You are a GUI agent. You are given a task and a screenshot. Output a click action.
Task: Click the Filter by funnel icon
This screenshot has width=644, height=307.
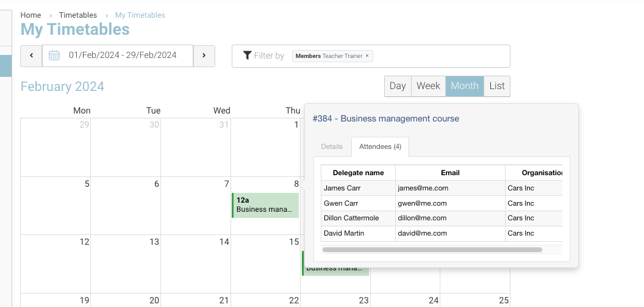(x=247, y=56)
